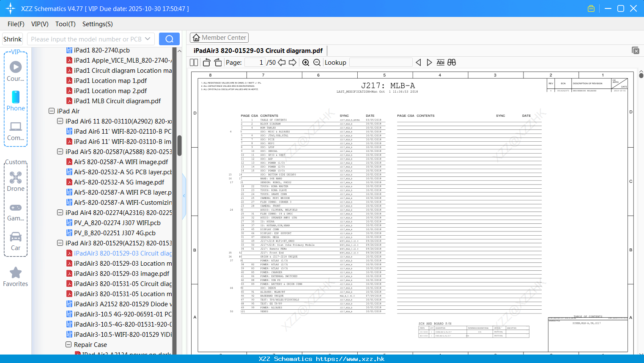Open Member Center
This screenshot has width=644, height=363.
pyautogui.click(x=219, y=38)
